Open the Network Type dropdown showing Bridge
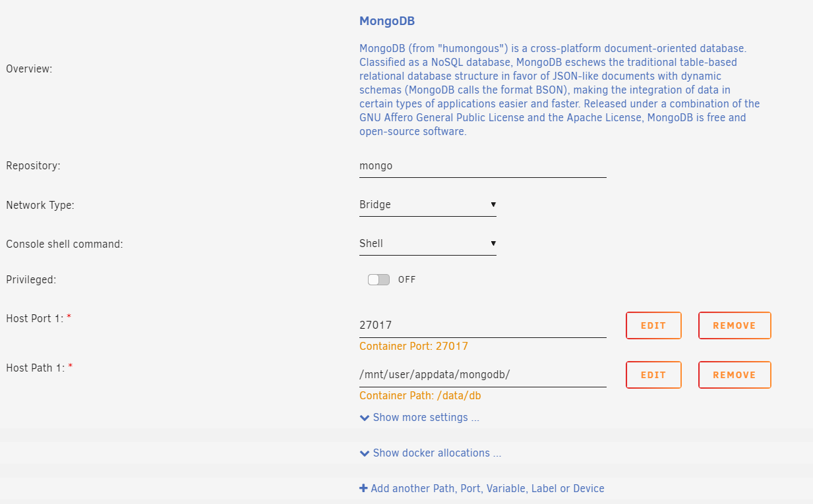Screen dimensions: 813x504 coord(427,205)
